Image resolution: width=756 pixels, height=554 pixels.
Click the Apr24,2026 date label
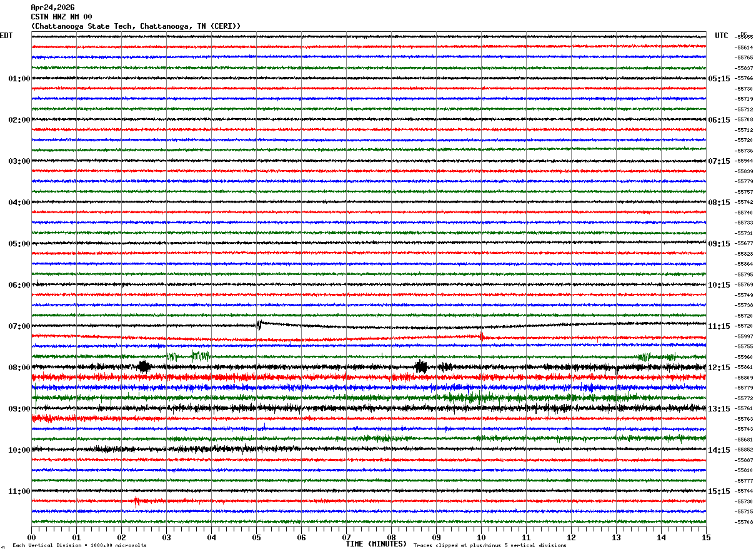[52, 8]
